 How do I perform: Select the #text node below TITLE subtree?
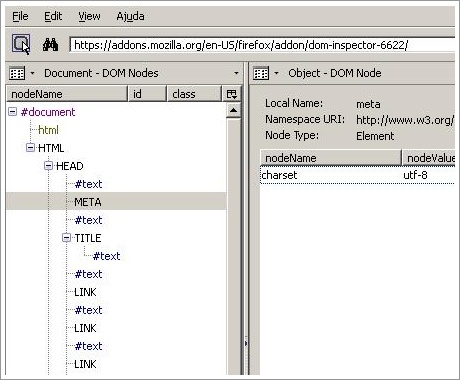pos(88,274)
